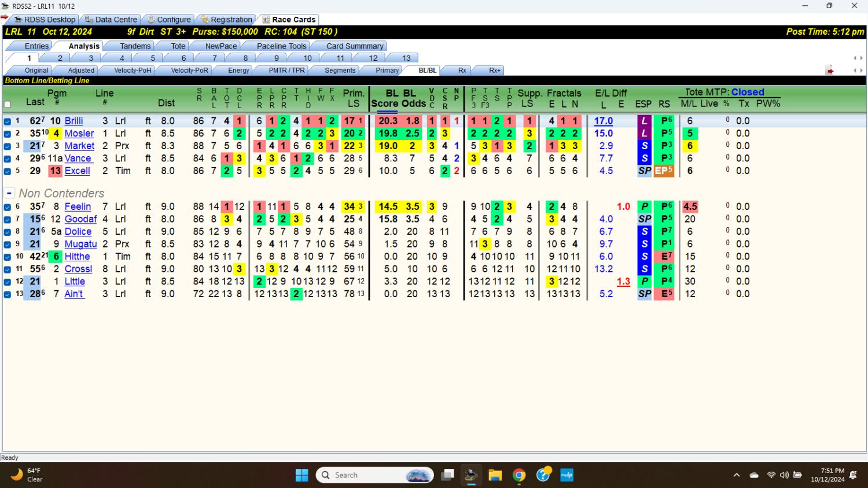Image resolution: width=868 pixels, height=488 pixels.
Task: Open the weather widget showing 64°F Clear
Action: pyautogui.click(x=27, y=475)
